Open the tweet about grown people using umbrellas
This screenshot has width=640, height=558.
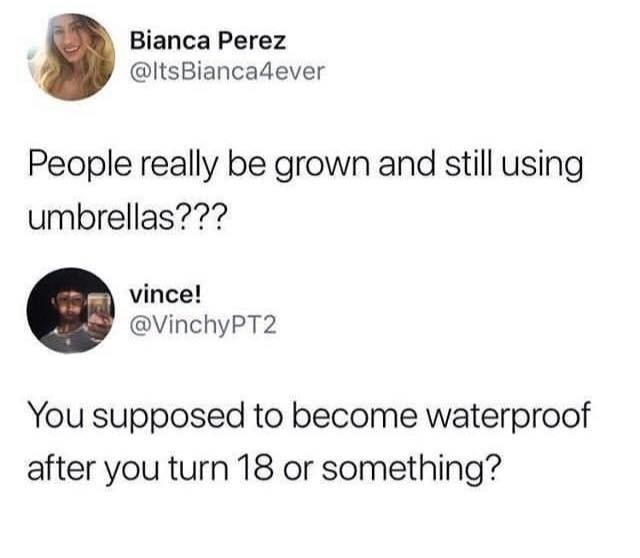click(305, 191)
